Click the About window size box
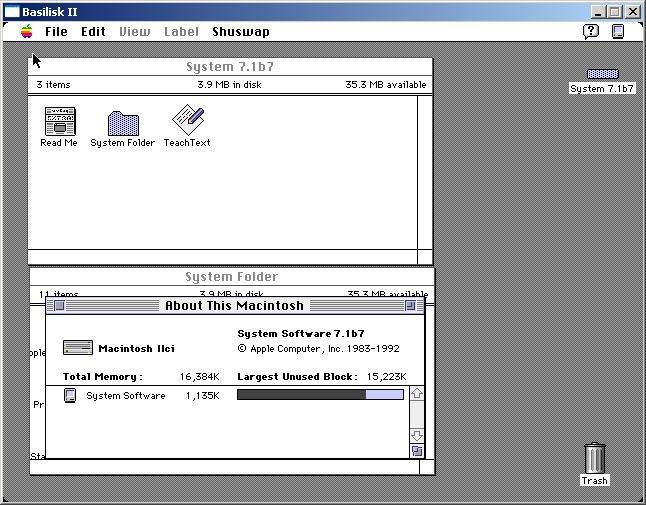This screenshot has height=505, width=646. click(417, 451)
